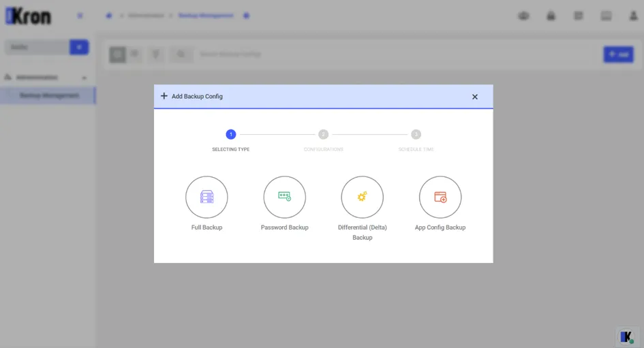Open the user profile icon
This screenshot has width=644, height=348.
pos(633,16)
